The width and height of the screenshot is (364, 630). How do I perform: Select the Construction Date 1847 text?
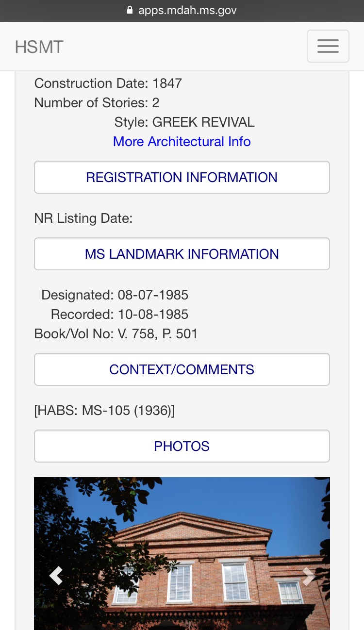pyautogui.click(x=108, y=83)
